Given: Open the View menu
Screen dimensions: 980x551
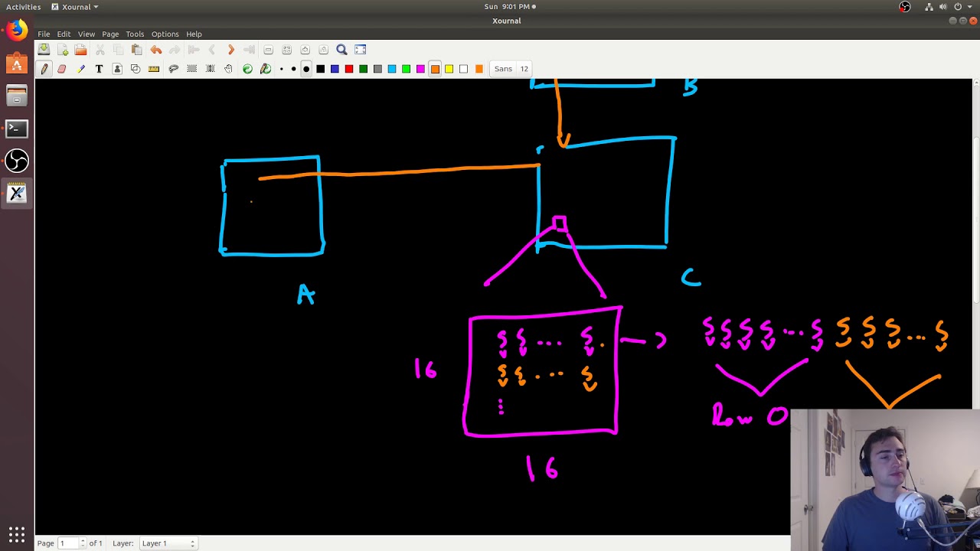Looking at the screenshot, I should (87, 34).
